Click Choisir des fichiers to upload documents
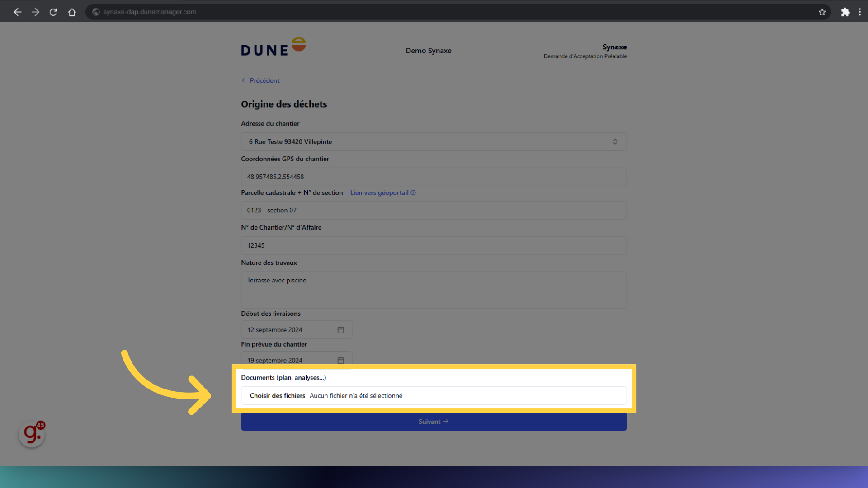This screenshot has height=488, width=868. 278,395
